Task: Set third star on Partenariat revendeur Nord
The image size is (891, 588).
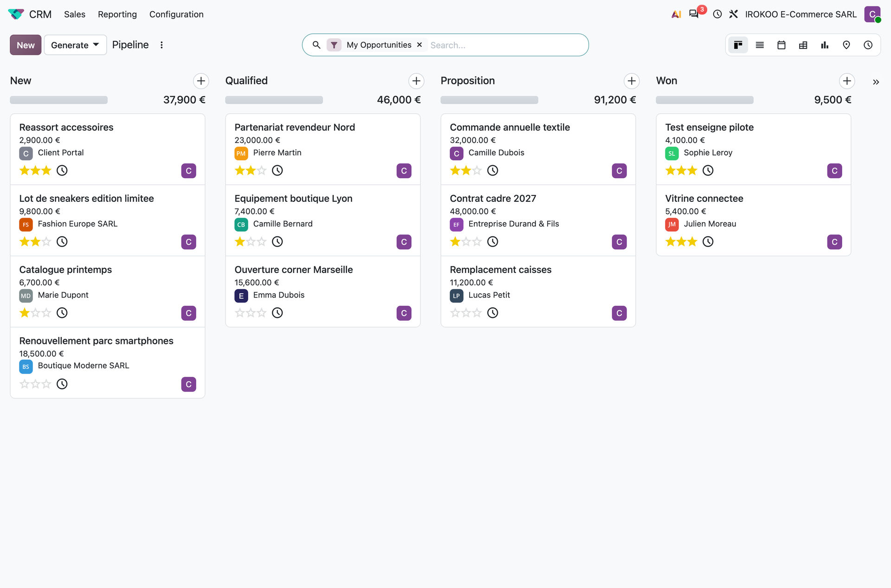Action: [262, 170]
